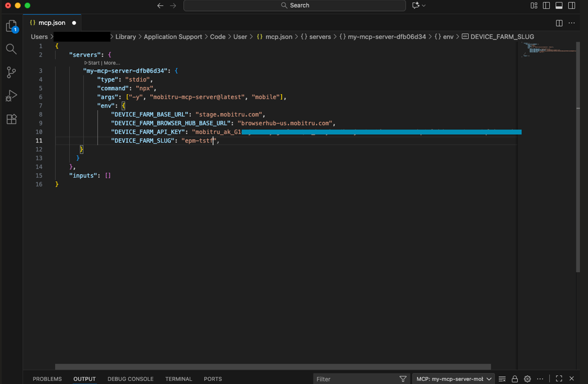Maximize the panel size

pyautogui.click(x=559, y=379)
